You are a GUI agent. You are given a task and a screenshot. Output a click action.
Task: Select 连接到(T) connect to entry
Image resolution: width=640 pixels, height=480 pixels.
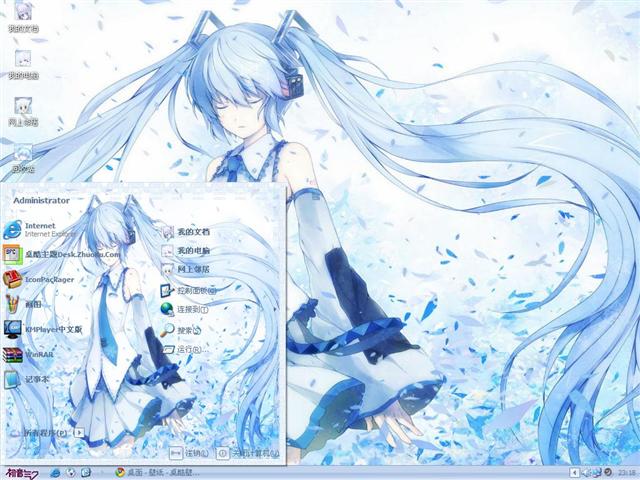[184, 309]
